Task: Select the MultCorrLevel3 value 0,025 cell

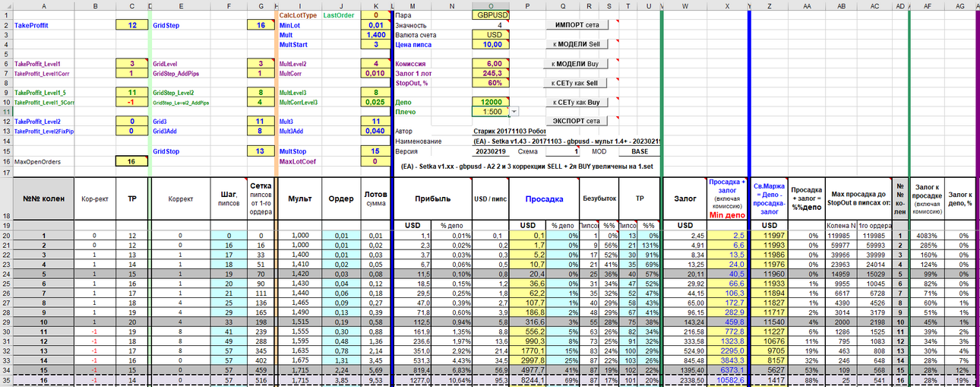Action: point(375,102)
